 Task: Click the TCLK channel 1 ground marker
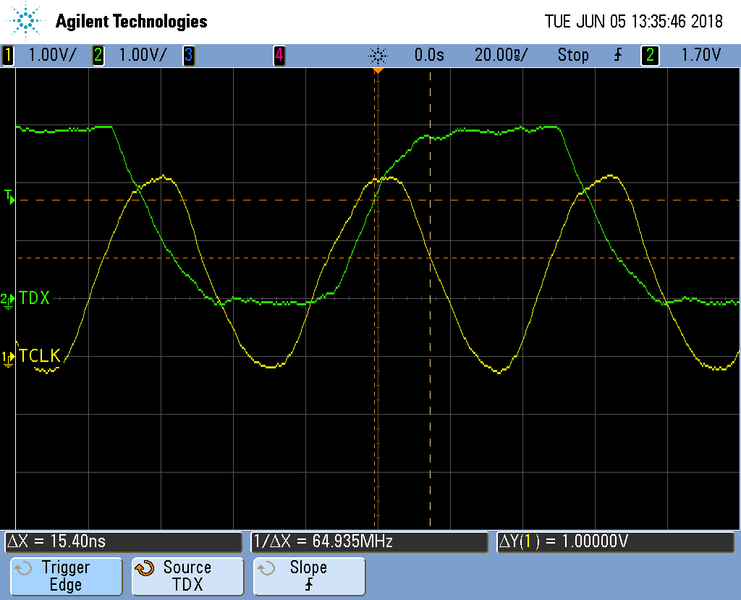click(x=8, y=359)
